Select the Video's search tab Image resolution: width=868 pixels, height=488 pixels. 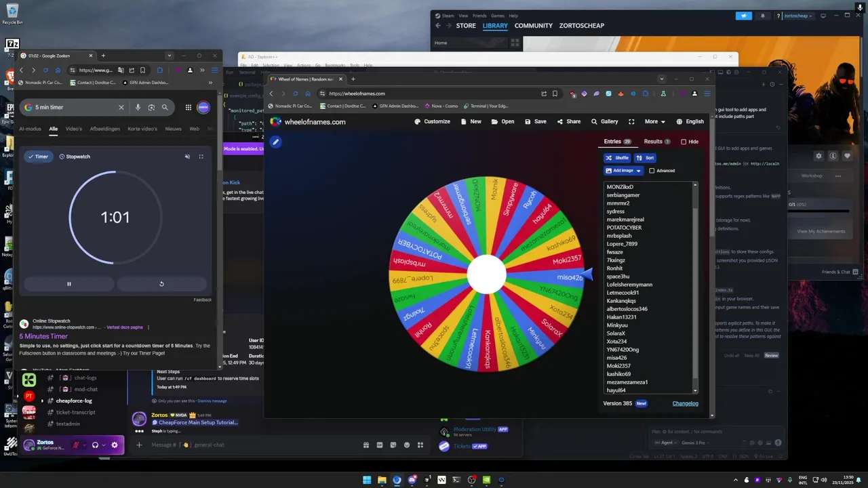pos(73,129)
